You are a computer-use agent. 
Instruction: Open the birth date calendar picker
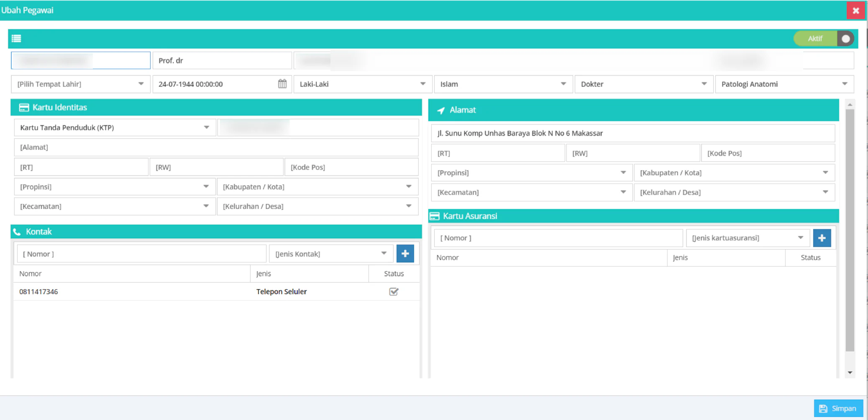282,84
